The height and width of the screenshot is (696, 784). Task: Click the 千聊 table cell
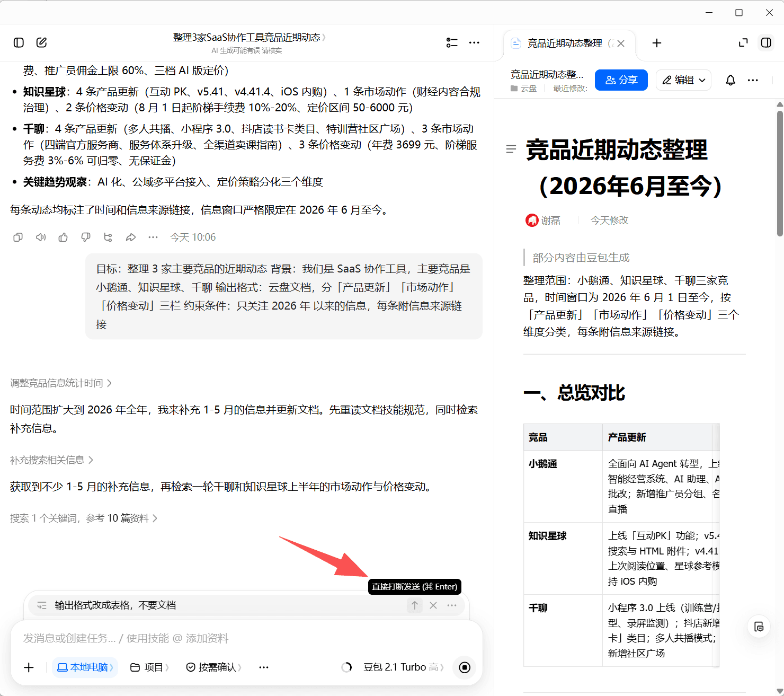tap(563, 631)
